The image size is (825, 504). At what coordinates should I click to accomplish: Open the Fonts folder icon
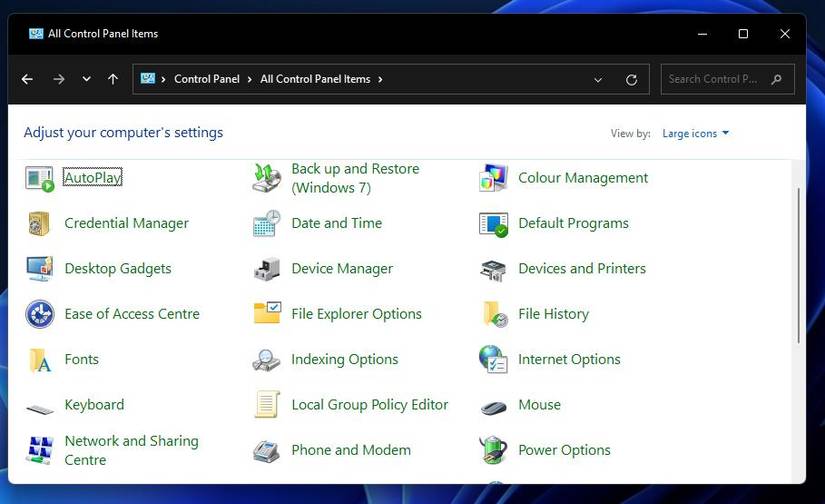pos(40,360)
